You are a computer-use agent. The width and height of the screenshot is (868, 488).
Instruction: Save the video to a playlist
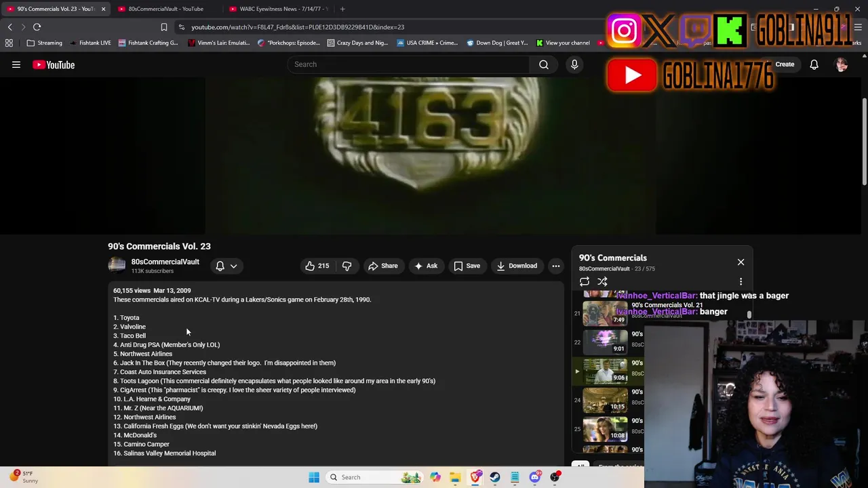tap(467, 266)
